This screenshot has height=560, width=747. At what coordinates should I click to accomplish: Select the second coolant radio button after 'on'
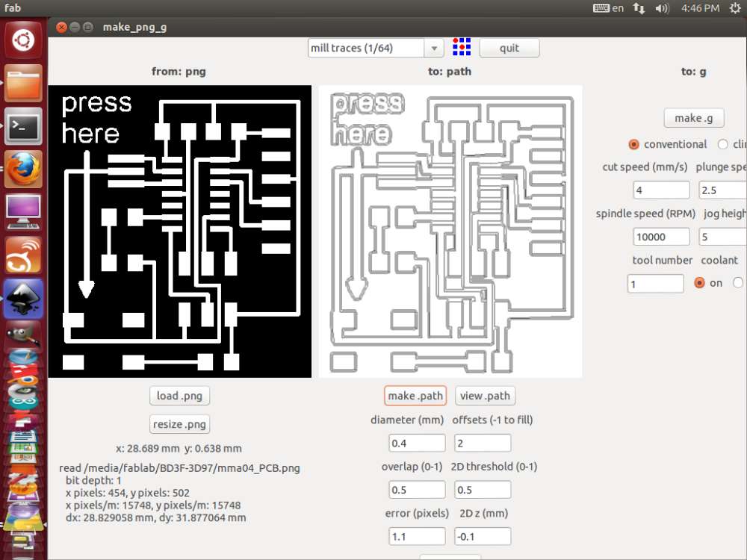point(739,283)
